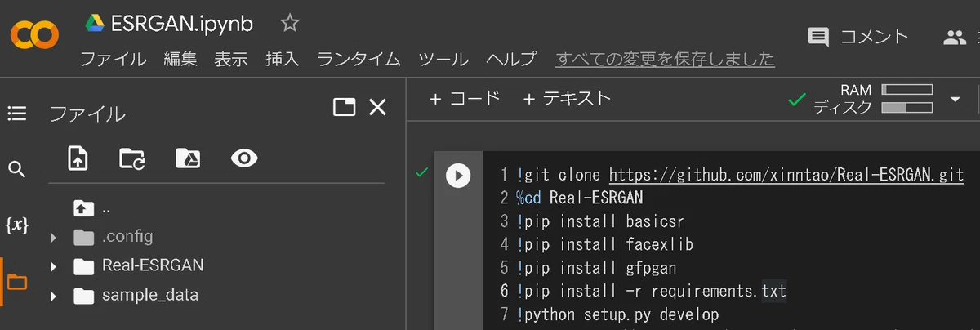Open the 表示 menu

pos(231,59)
